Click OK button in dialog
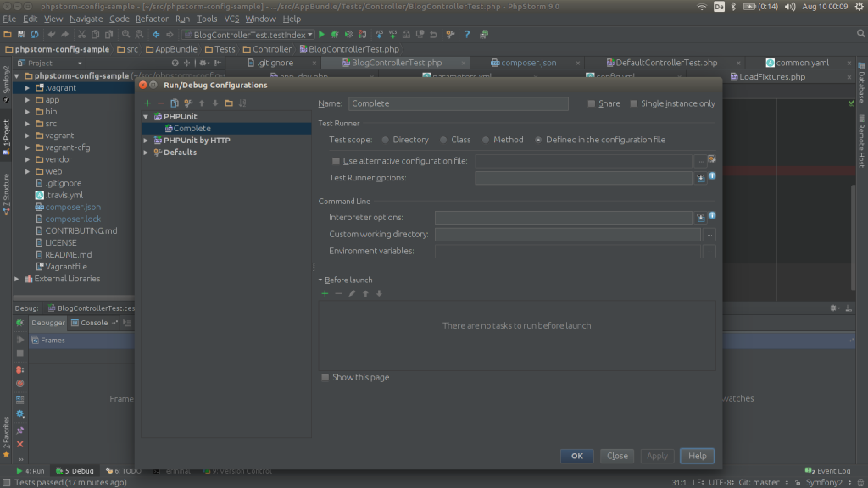868x488 pixels. (576, 456)
